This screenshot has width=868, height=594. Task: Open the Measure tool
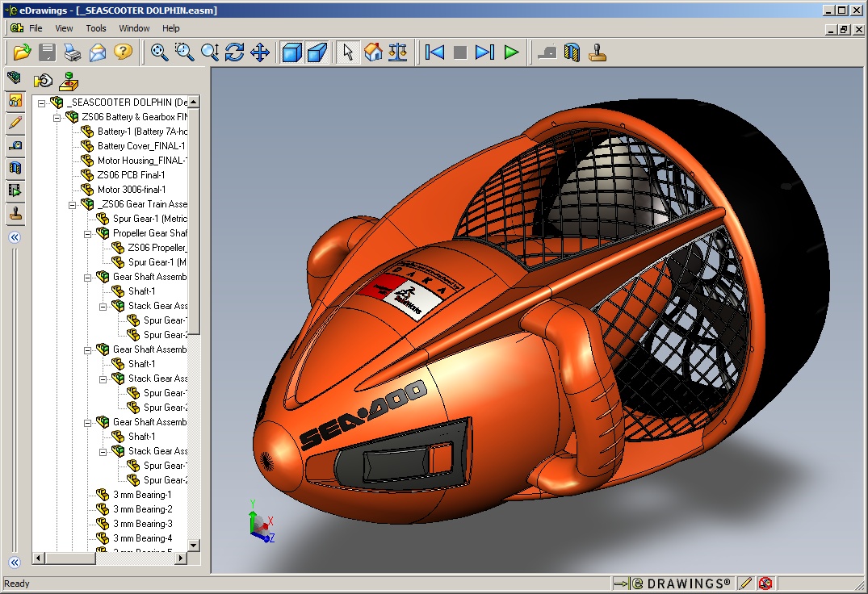click(x=547, y=52)
